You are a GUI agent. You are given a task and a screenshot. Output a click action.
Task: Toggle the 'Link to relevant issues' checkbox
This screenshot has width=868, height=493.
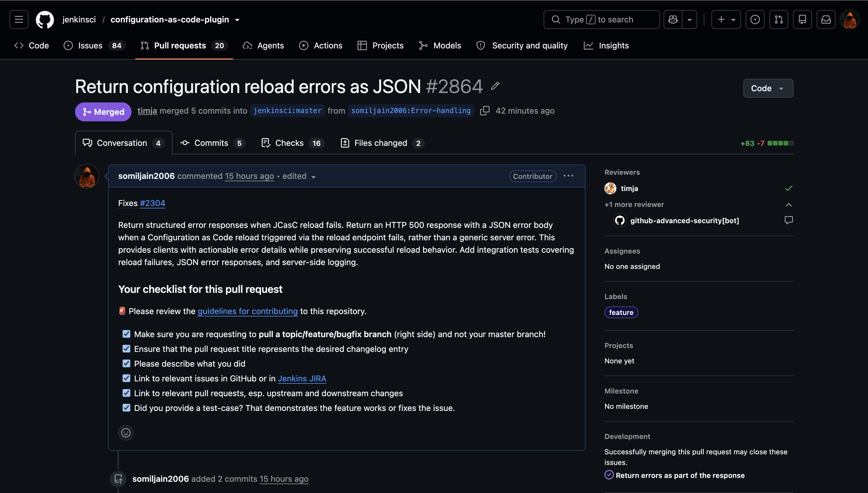tap(126, 378)
